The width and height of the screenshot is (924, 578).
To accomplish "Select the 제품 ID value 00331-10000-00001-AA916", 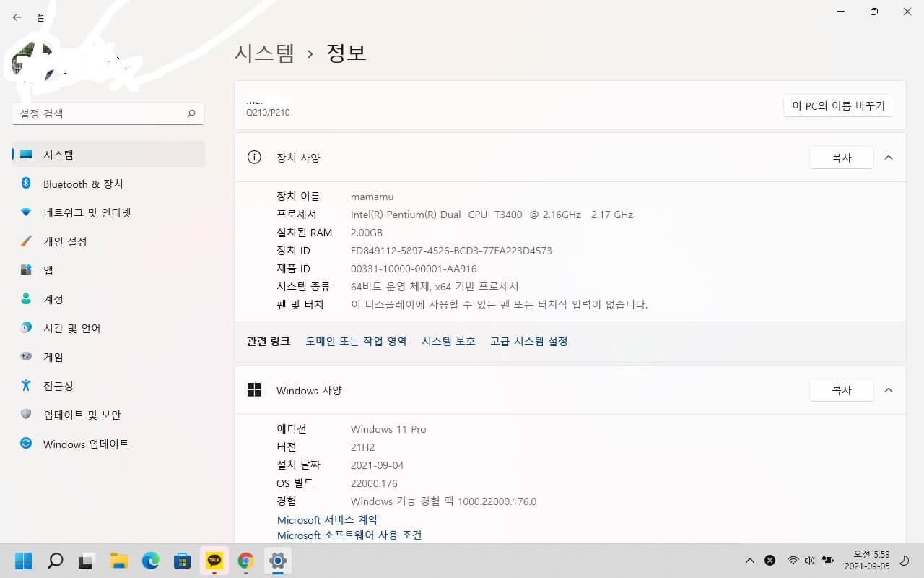I will pyautogui.click(x=414, y=269).
